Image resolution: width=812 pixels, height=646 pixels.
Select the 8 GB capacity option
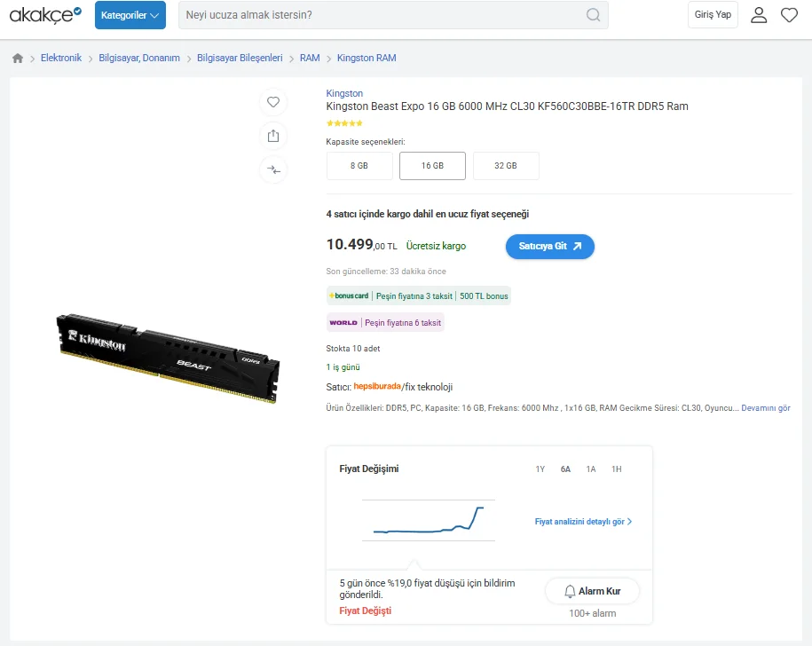pyautogui.click(x=359, y=166)
